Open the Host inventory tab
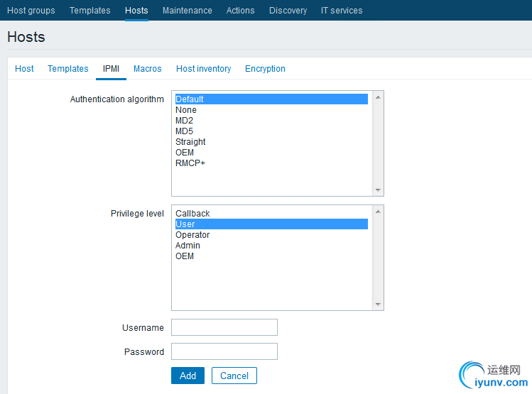The height and width of the screenshot is (394, 532). point(203,69)
